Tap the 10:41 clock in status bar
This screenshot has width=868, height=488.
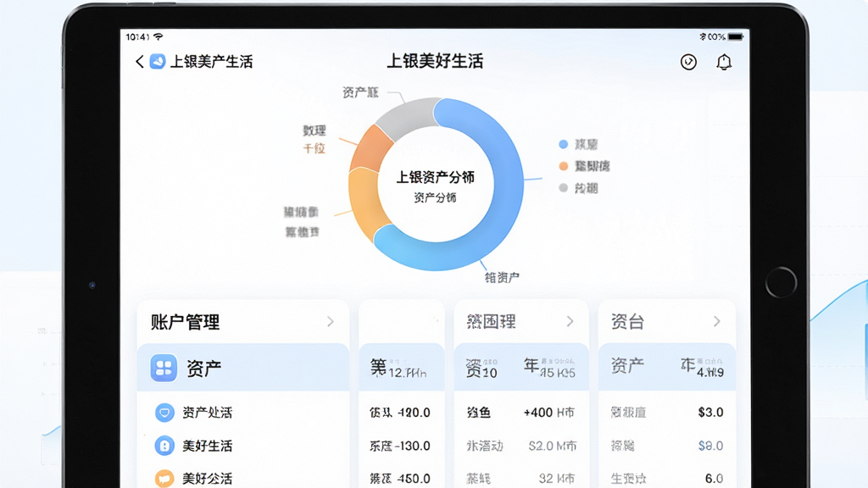click(137, 37)
